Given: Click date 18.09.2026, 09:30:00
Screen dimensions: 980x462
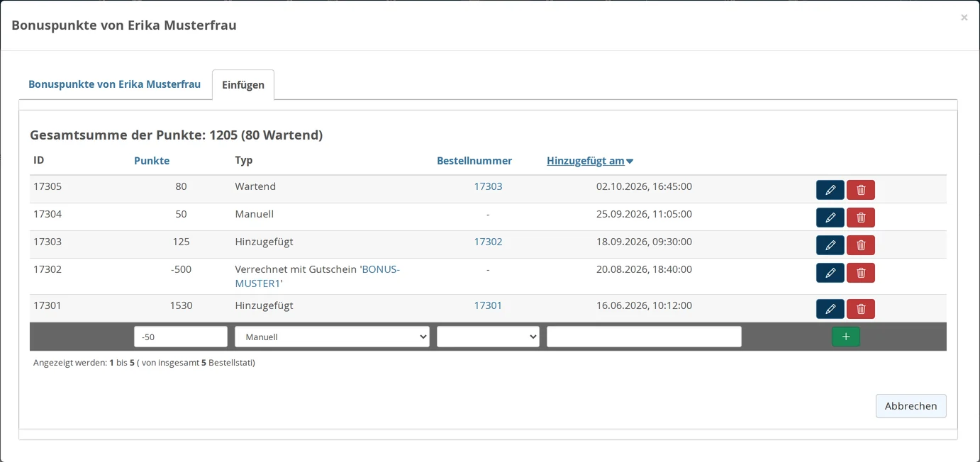Looking at the screenshot, I should [x=644, y=242].
